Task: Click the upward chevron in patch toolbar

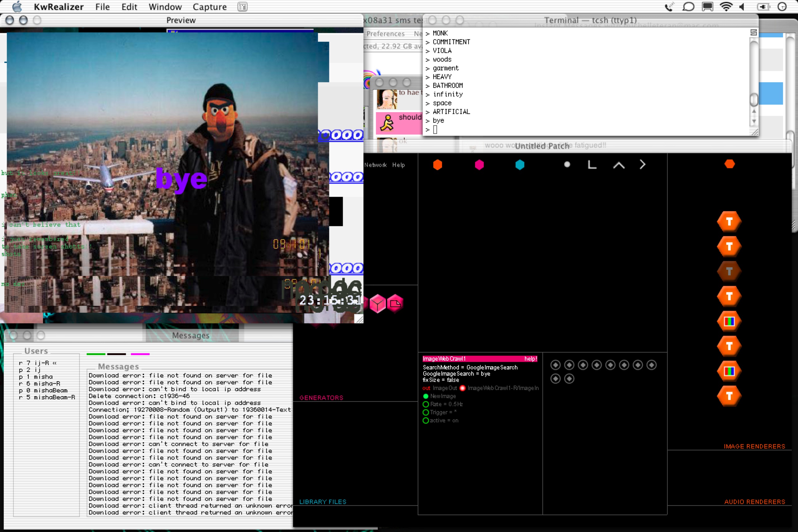Action: [619, 165]
